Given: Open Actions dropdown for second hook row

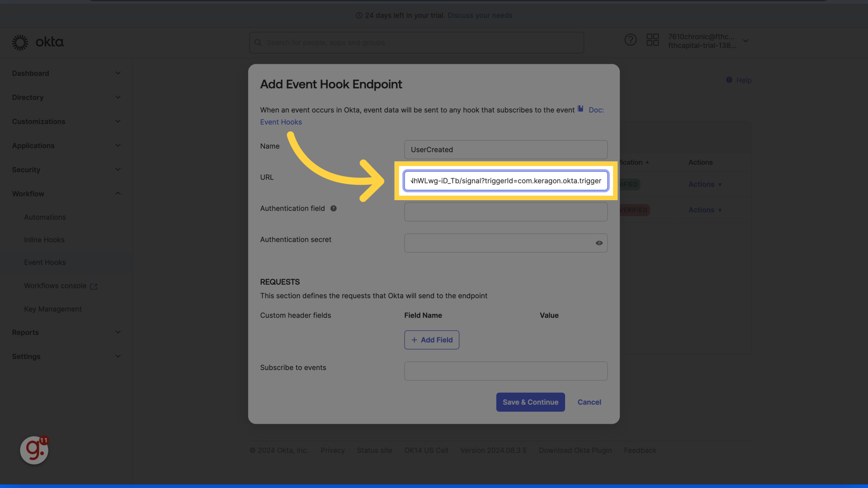Looking at the screenshot, I should click(x=705, y=210).
